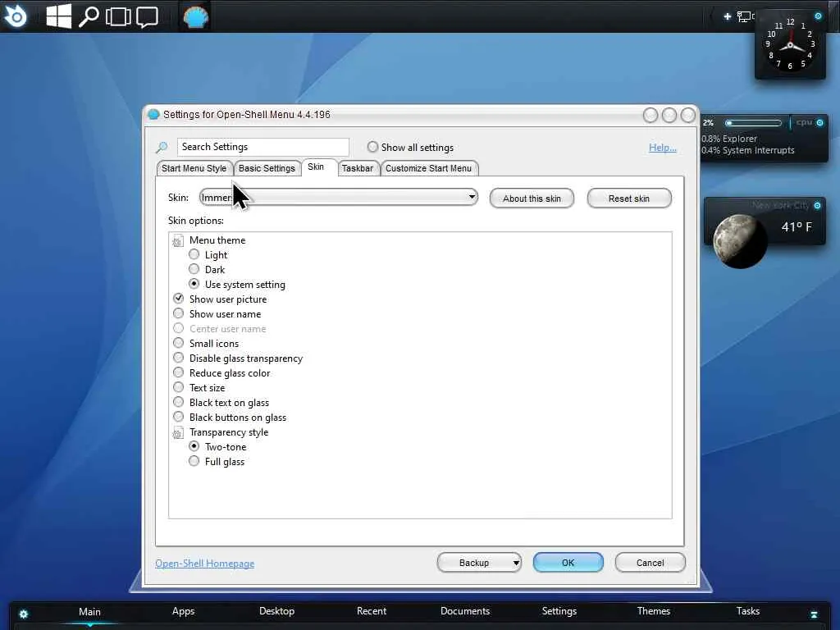Open Documents section on bottom dock
840x630 pixels.
(x=465, y=611)
